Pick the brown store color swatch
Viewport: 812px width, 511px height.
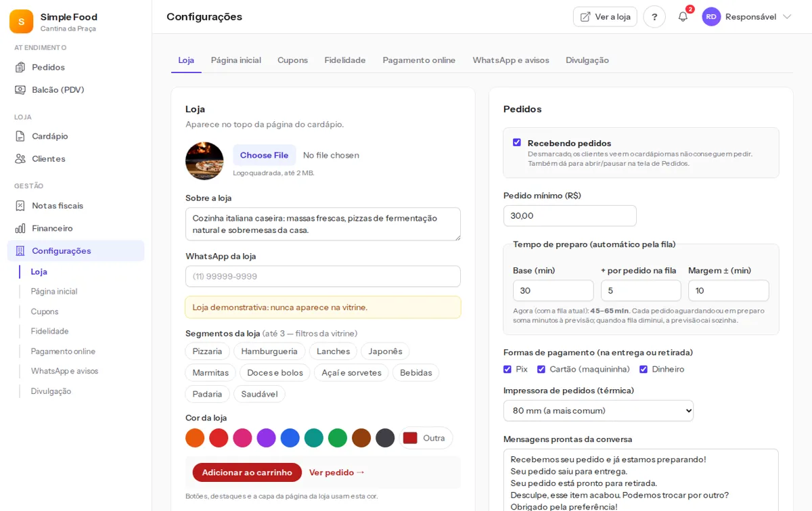[x=361, y=438]
